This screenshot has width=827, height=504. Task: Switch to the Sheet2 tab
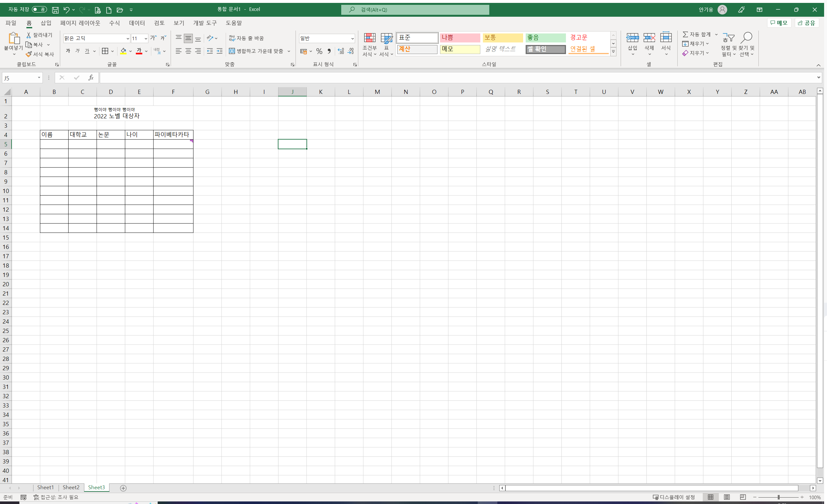[71, 487]
